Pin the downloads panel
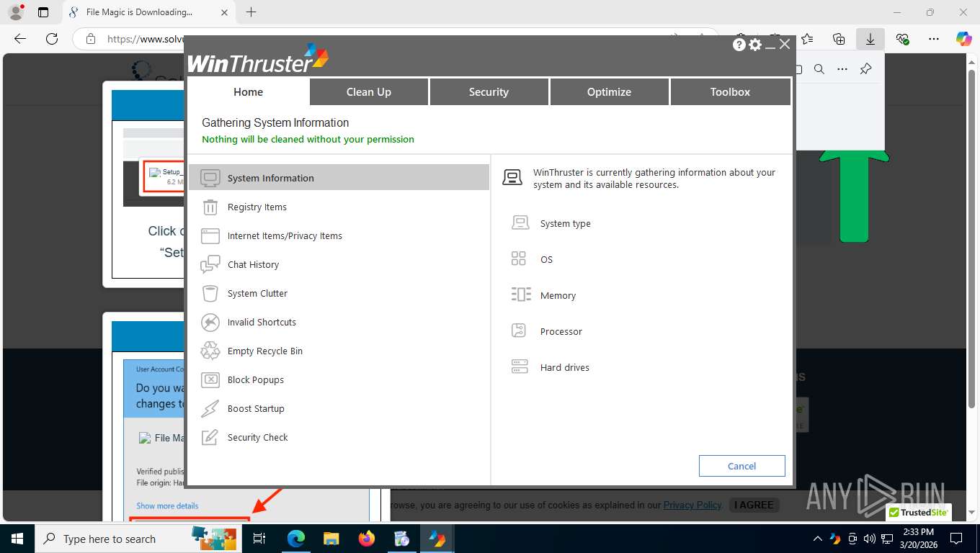The width and height of the screenshot is (980, 553). coord(865,69)
